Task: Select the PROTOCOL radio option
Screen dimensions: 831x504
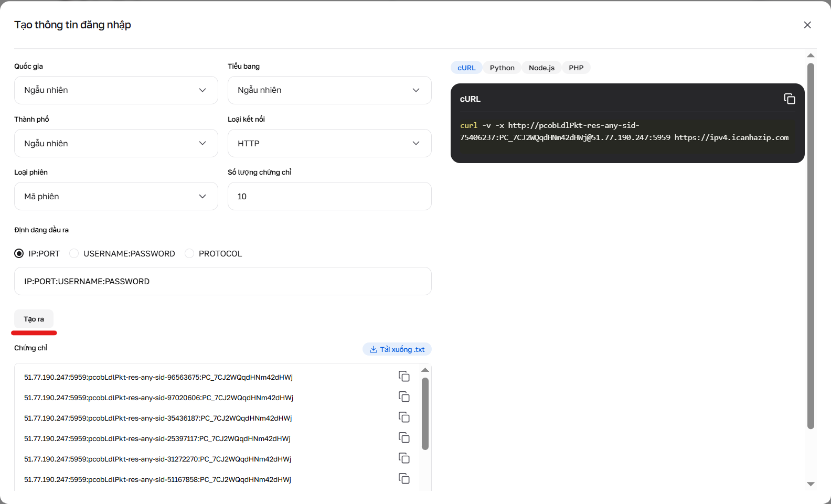Action: [x=189, y=254]
